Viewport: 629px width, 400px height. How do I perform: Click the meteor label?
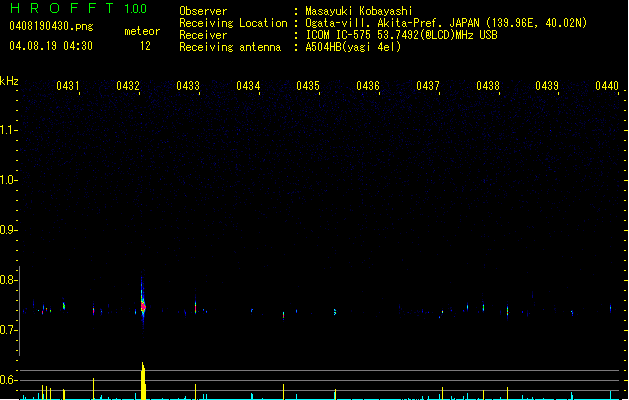coord(142,31)
